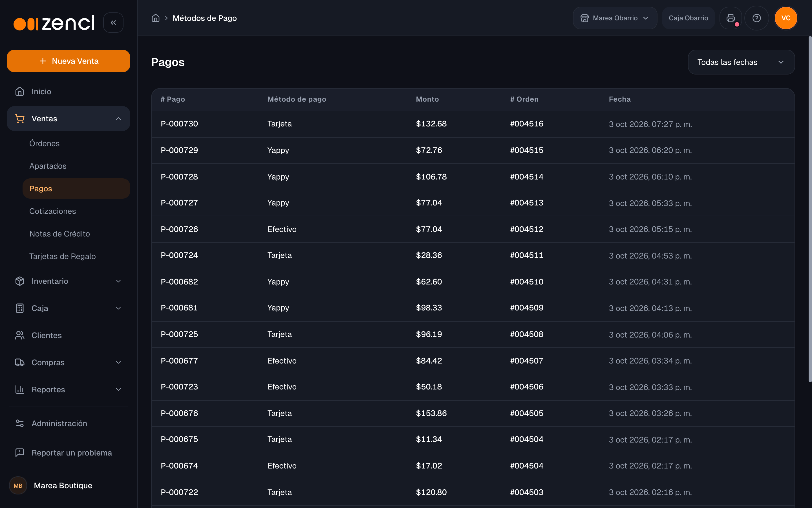Open the Todas las fechas date filter
Image resolution: width=812 pixels, height=508 pixels.
(741, 62)
